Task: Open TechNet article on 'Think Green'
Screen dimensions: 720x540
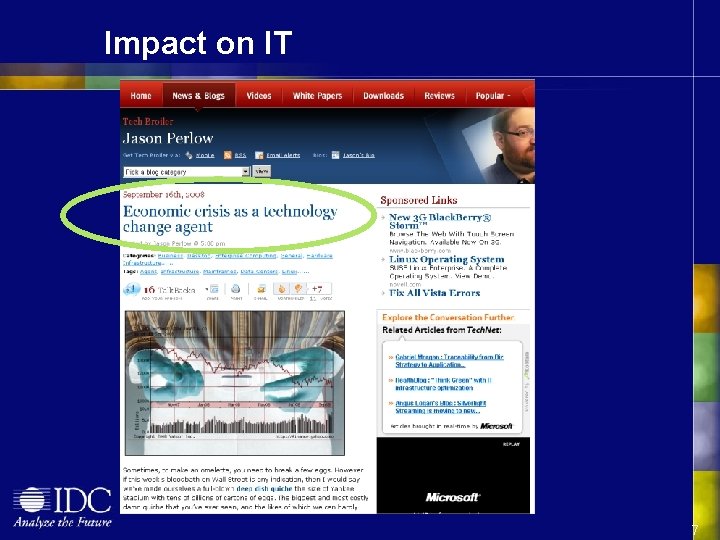Action: pyautogui.click(x=443, y=384)
